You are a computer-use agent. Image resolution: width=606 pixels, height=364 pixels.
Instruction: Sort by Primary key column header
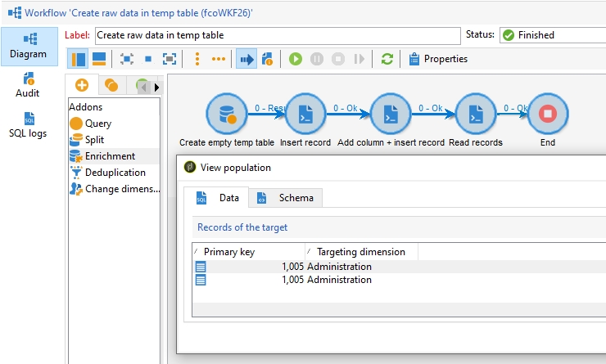[x=246, y=252]
